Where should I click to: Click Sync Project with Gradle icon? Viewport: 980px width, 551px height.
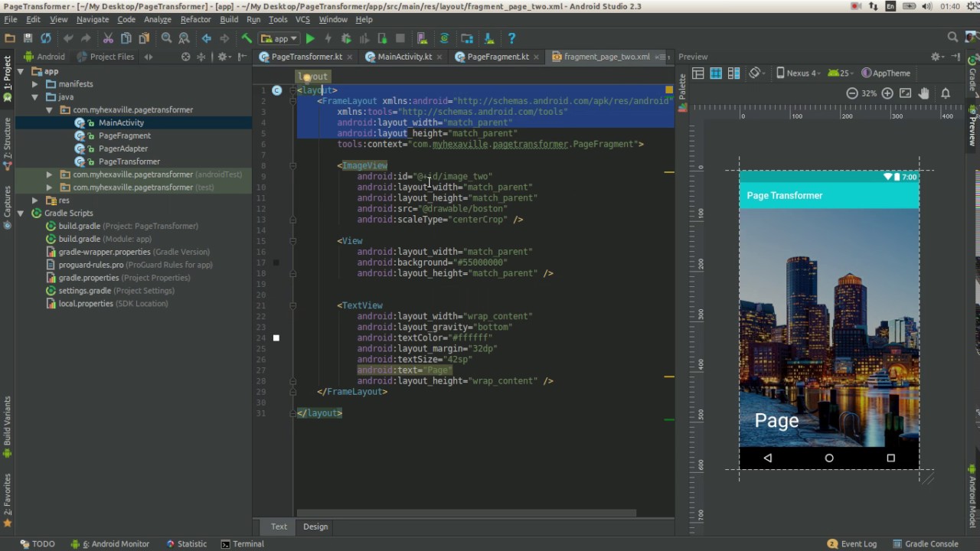[444, 38]
